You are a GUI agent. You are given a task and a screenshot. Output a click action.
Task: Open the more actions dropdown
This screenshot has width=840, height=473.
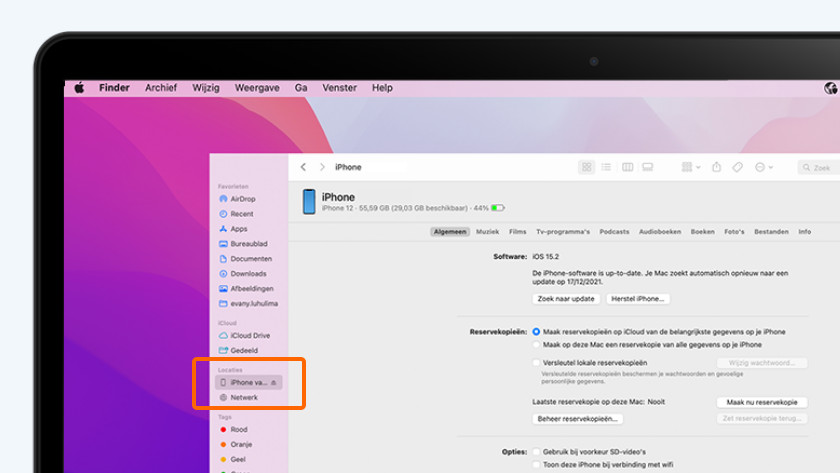764,167
